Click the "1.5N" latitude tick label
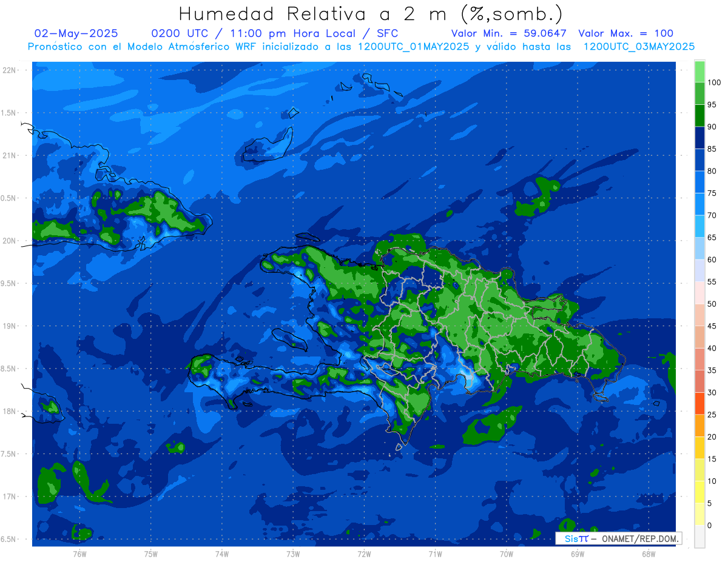 [x=8, y=113]
